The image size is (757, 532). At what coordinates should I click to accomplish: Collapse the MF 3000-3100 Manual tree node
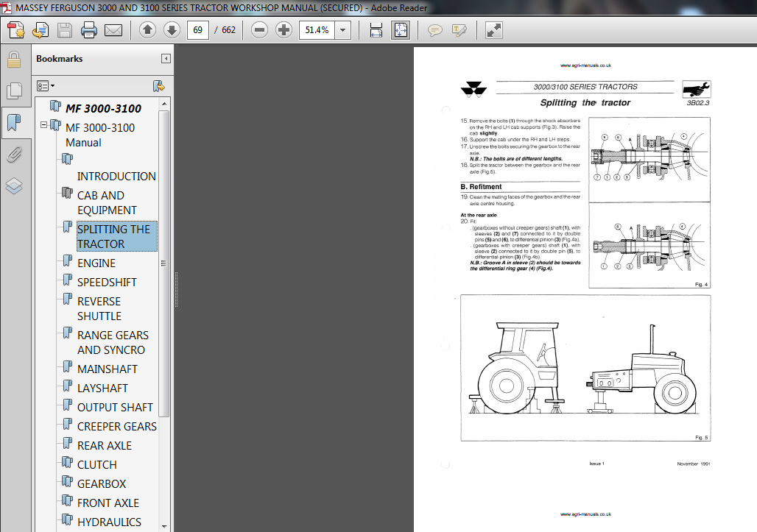click(44, 125)
